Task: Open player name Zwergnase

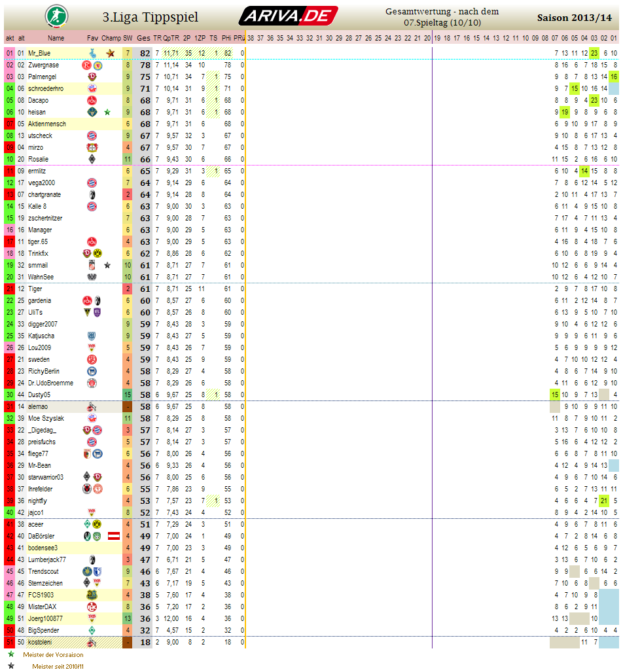Action: 43,65
